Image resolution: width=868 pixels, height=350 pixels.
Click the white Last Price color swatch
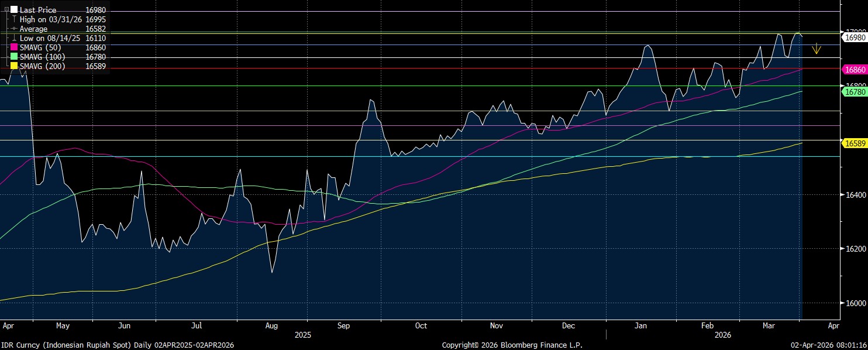click(14, 10)
